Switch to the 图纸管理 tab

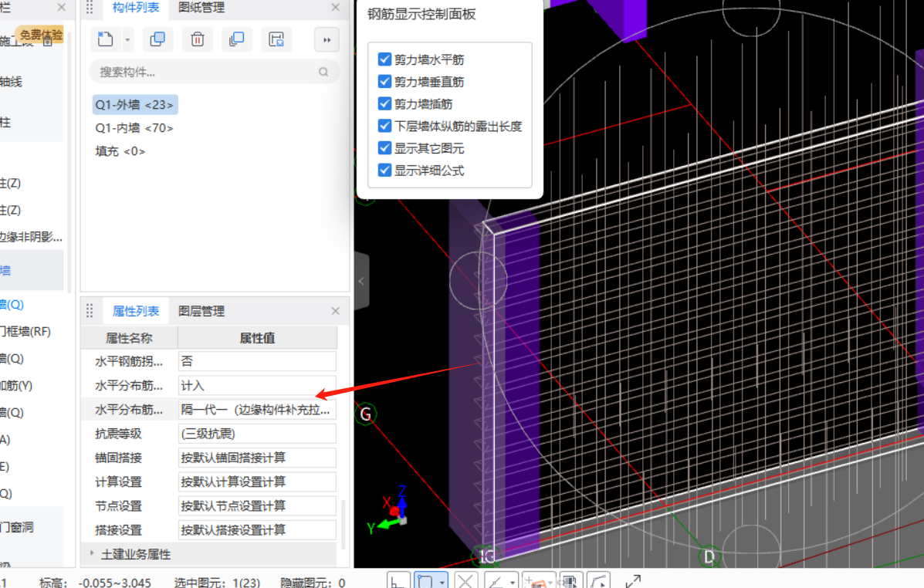click(x=201, y=8)
